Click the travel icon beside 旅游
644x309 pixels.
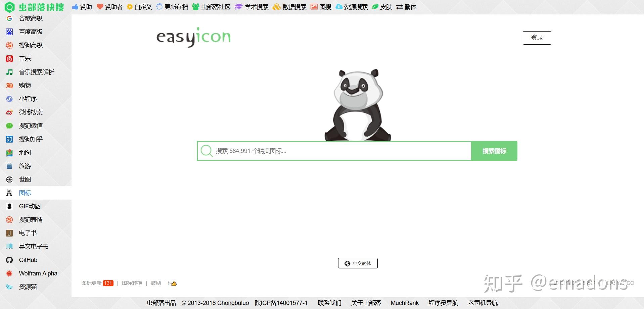click(x=9, y=166)
